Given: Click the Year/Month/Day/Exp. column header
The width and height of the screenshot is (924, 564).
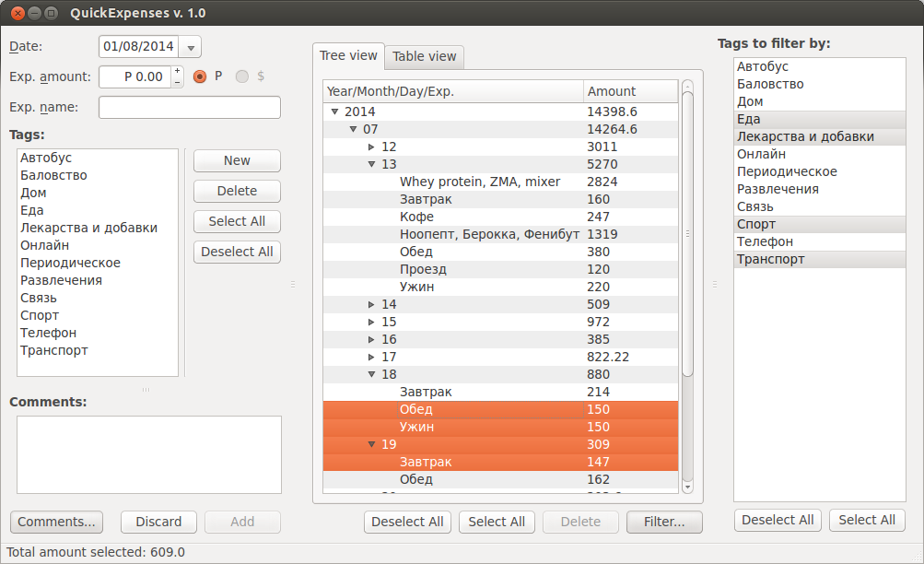Looking at the screenshot, I should click(453, 91).
